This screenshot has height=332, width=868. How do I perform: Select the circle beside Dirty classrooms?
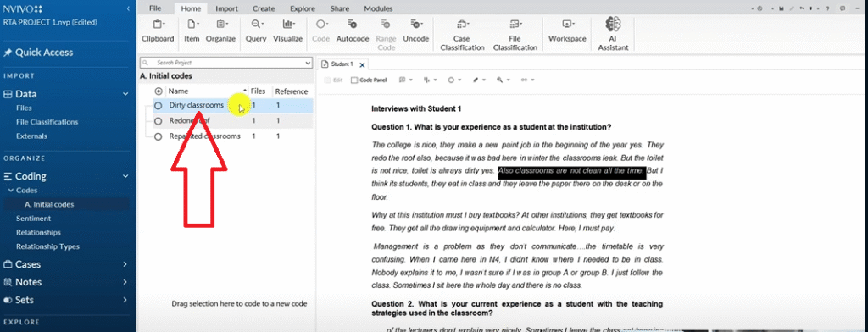159,105
